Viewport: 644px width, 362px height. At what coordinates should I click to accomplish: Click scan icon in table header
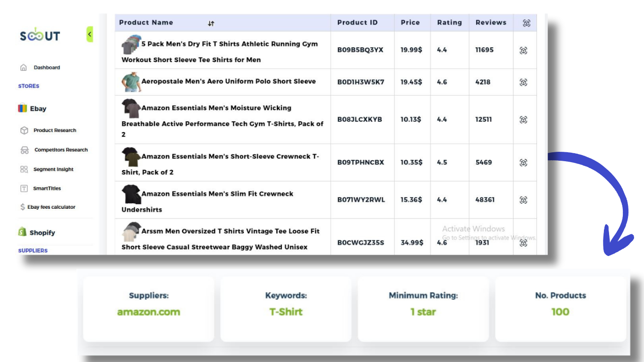click(x=527, y=23)
